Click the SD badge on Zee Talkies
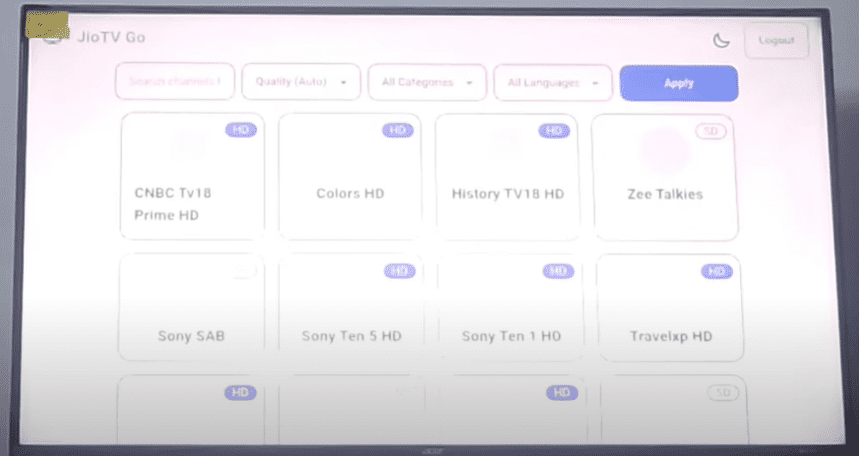This screenshot has height=456, width=859. coord(711,132)
